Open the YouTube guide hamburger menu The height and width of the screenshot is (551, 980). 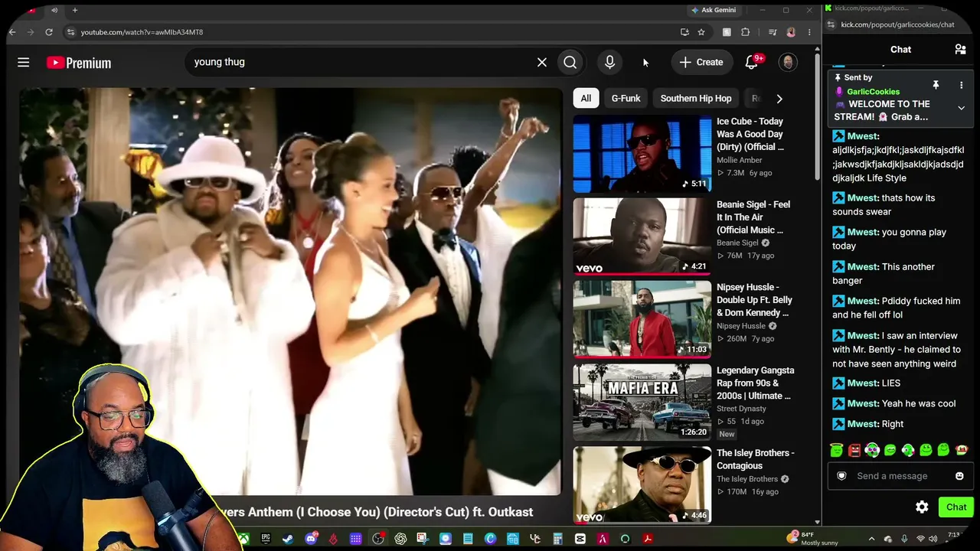[x=24, y=63]
